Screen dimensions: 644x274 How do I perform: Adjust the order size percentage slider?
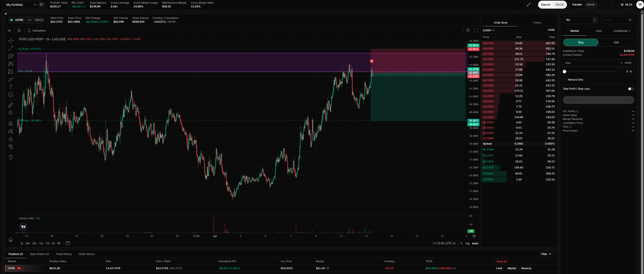589,71
